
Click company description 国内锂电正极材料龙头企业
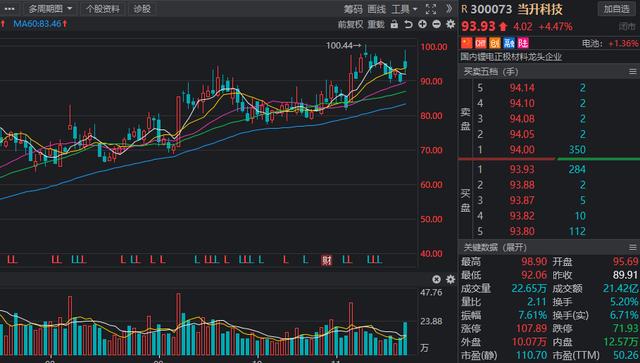[x=511, y=57]
